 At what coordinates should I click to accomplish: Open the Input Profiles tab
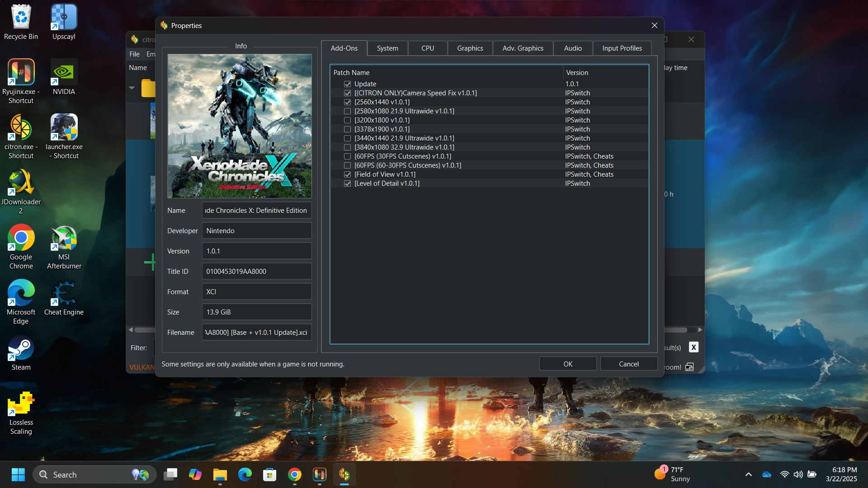point(622,48)
